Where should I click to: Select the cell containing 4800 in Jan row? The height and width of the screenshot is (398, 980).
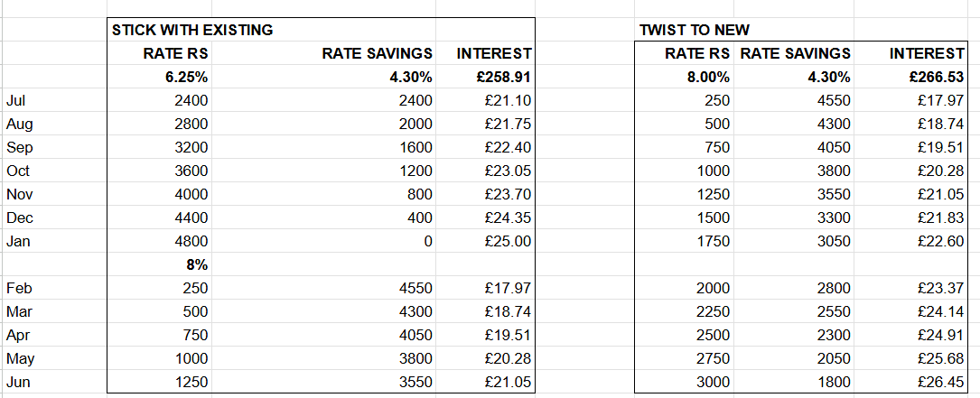(x=159, y=241)
